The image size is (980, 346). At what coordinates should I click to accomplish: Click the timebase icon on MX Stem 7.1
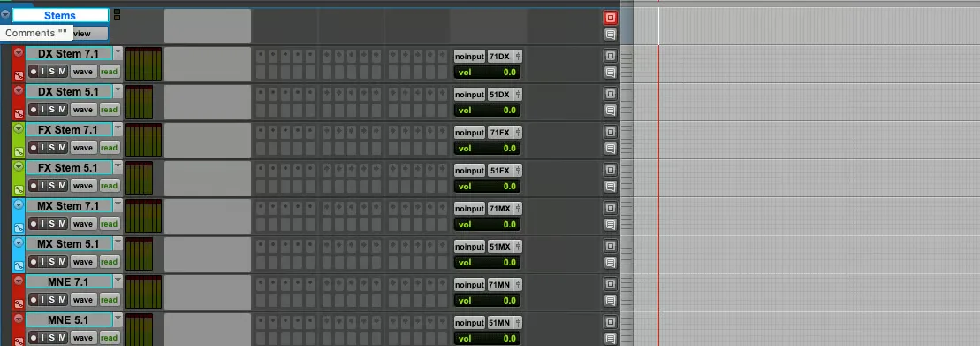19,227
